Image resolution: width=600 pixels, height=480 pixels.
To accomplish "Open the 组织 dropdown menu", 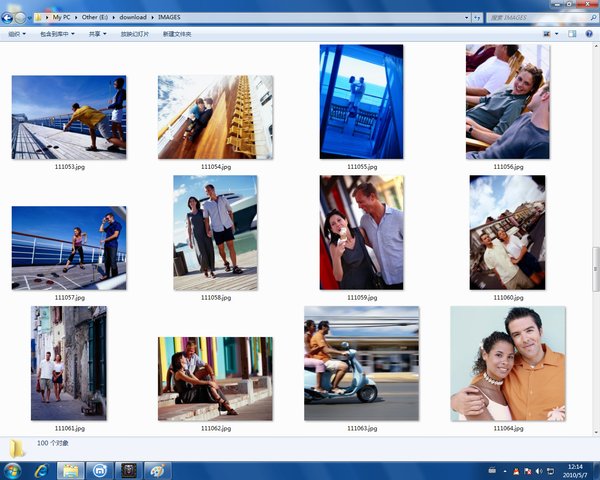I will tap(17, 34).
